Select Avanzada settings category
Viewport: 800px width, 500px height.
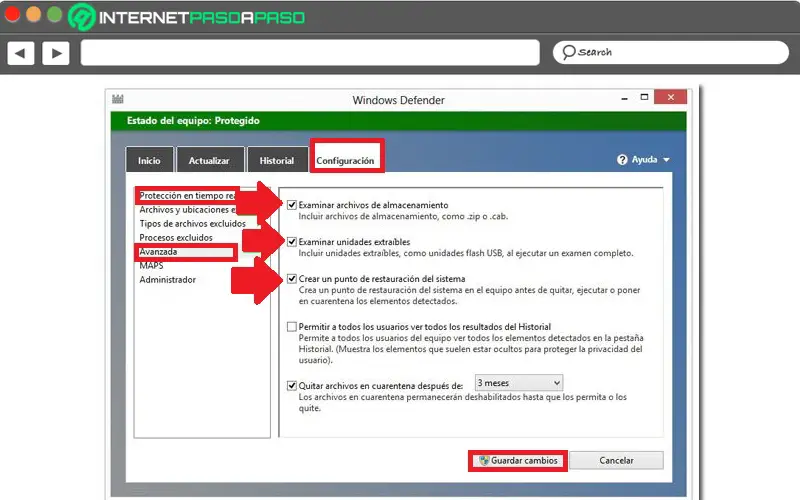coord(159,252)
